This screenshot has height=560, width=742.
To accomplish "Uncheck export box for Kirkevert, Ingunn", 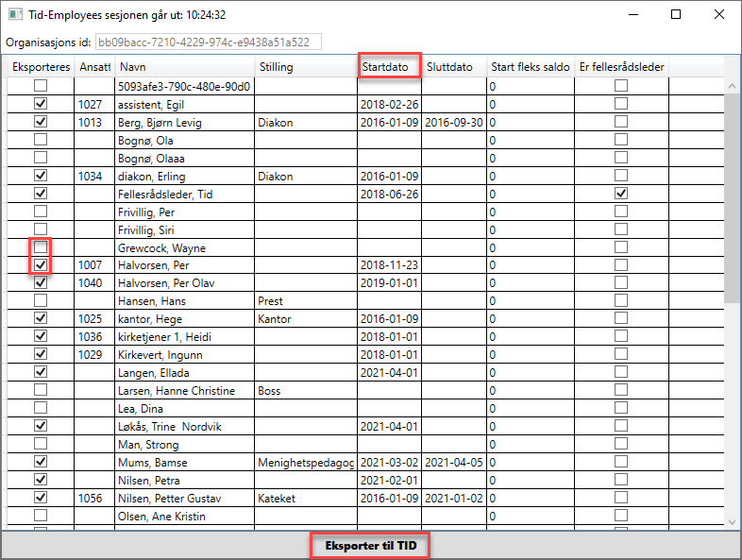I will tap(41, 354).
